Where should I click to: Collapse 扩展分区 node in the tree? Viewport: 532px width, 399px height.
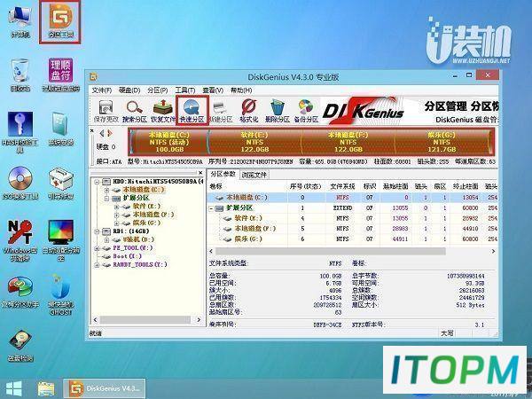pyautogui.click(x=107, y=198)
